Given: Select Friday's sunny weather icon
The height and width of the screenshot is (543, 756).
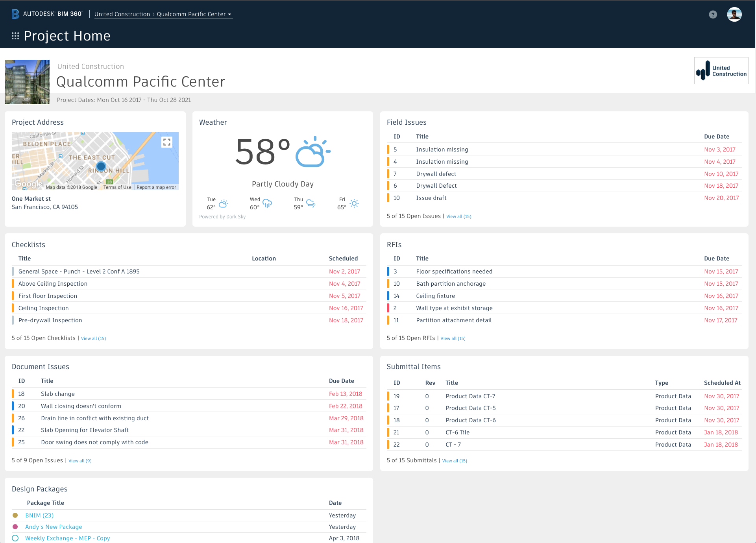Looking at the screenshot, I should (354, 203).
